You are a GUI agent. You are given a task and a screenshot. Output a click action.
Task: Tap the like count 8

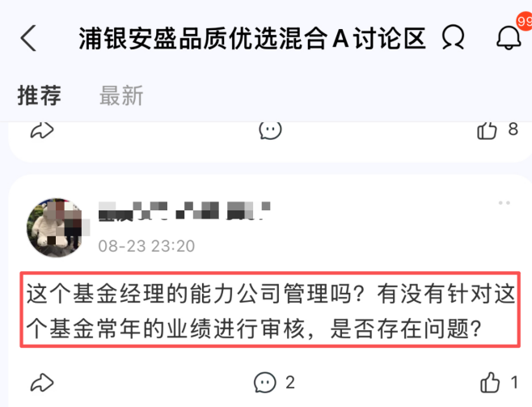tap(513, 129)
